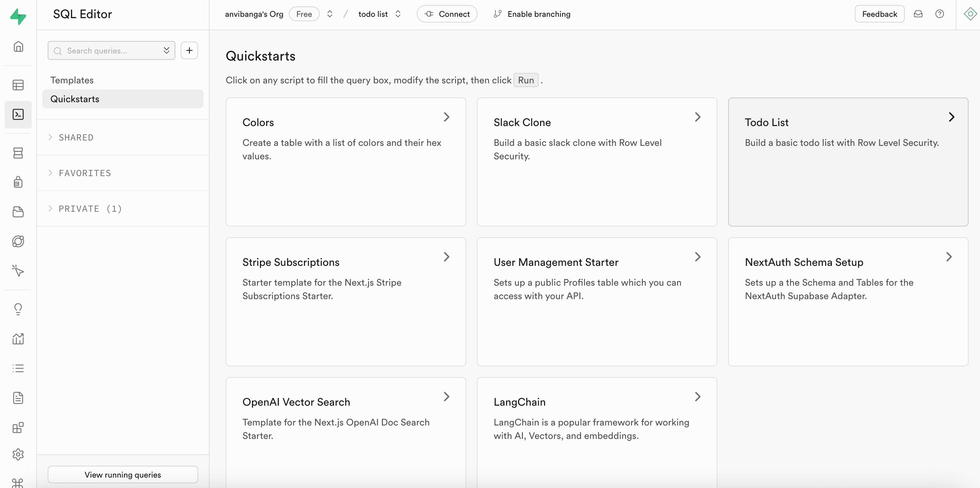Open the Advisors lightbulb icon
The width and height of the screenshot is (980, 488).
click(18, 309)
